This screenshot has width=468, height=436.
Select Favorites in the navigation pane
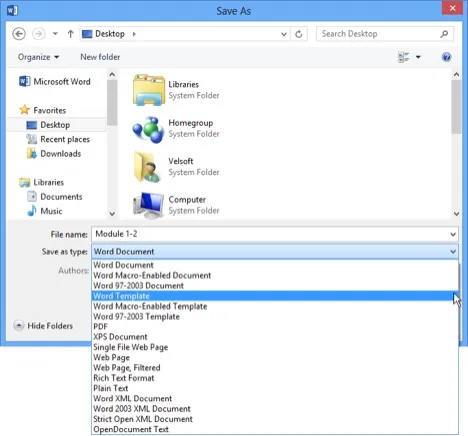(x=43, y=110)
